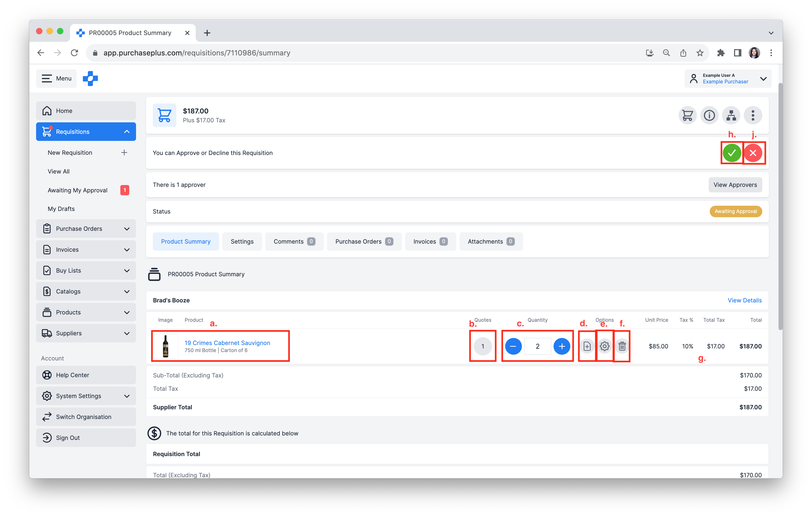Open the Attachments tab
The width and height of the screenshot is (812, 517).
click(x=491, y=241)
